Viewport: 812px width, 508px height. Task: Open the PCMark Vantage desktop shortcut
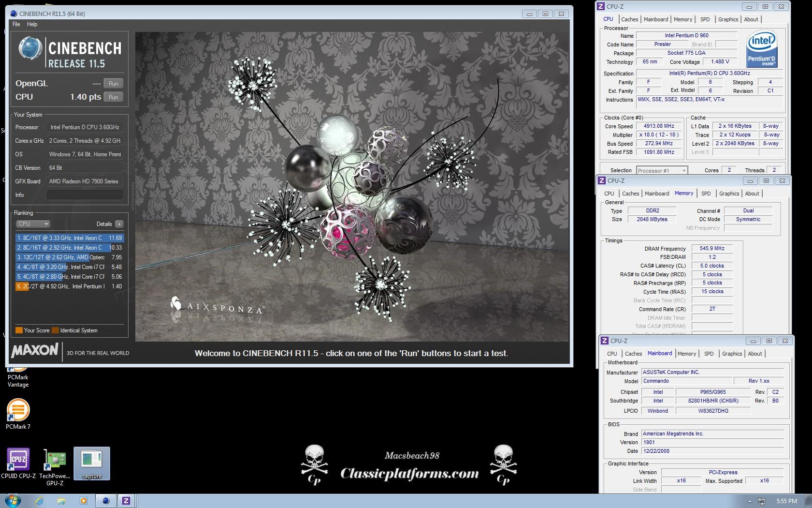(x=18, y=377)
